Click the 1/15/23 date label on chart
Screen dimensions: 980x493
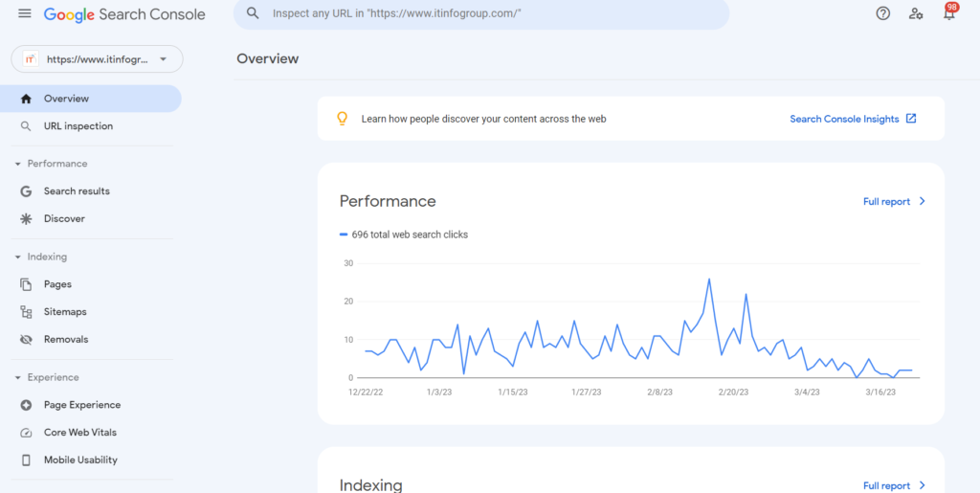[513, 392]
